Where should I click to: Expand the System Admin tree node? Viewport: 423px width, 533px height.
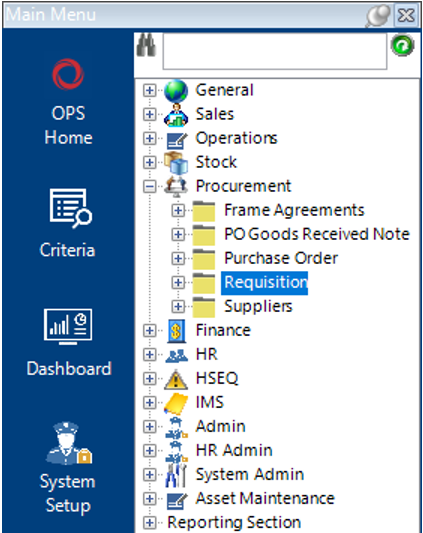point(149,475)
